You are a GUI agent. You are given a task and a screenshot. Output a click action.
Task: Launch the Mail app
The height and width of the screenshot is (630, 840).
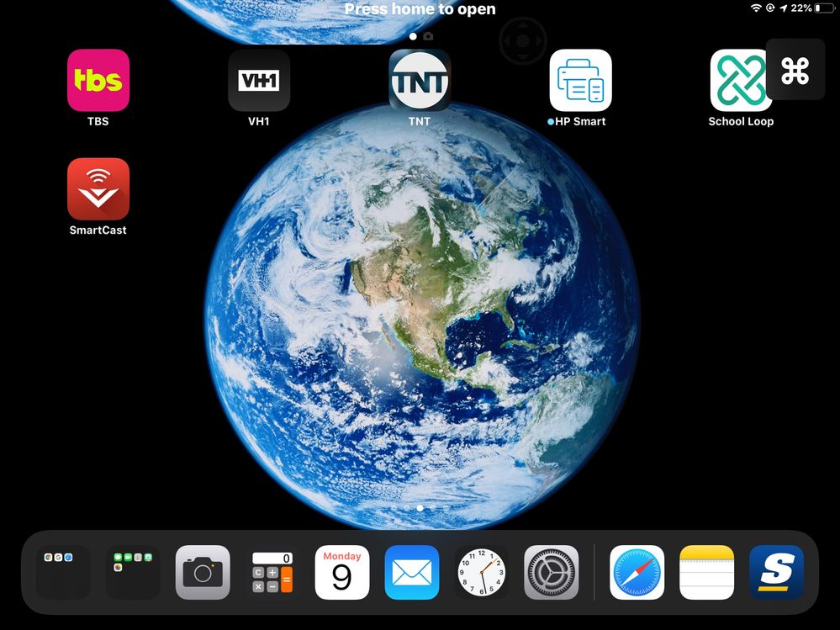click(x=412, y=572)
